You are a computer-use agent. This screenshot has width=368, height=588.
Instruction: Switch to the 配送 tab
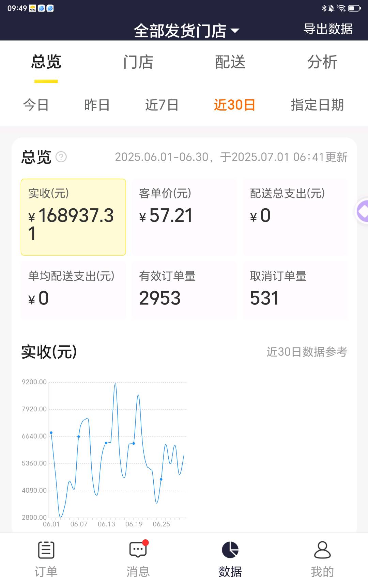click(x=230, y=62)
